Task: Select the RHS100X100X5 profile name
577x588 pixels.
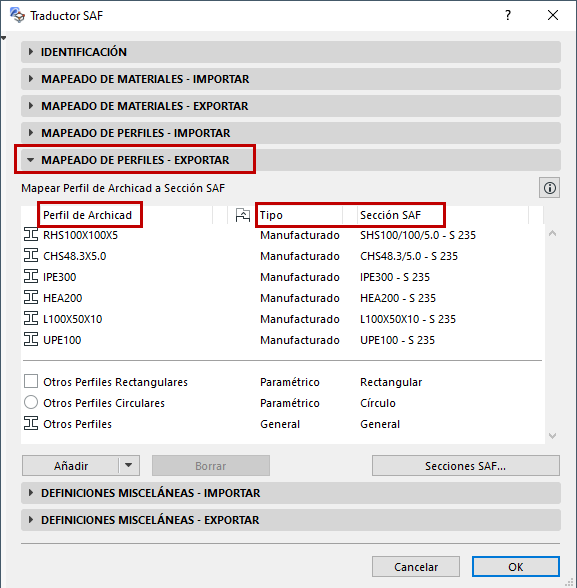Action: (x=80, y=235)
